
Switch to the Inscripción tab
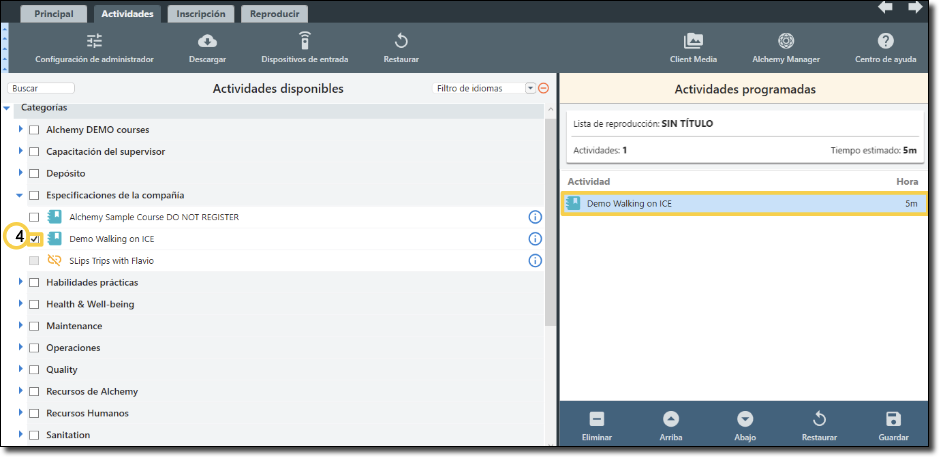[201, 14]
